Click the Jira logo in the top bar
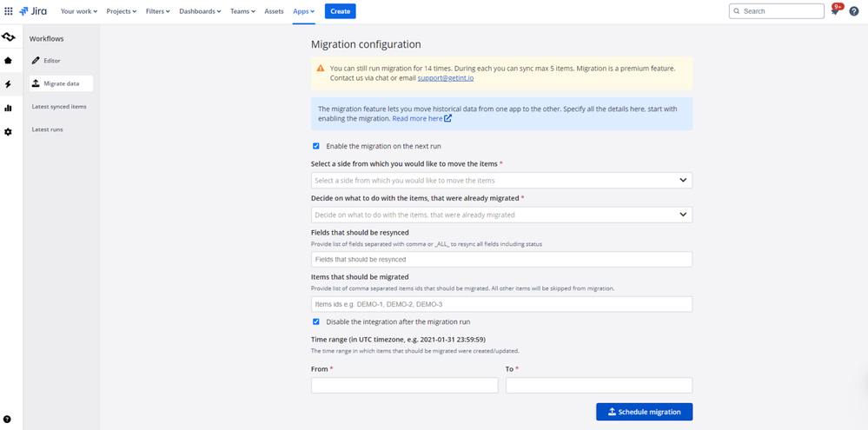Image resolution: width=868 pixels, height=430 pixels. [33, 11]
